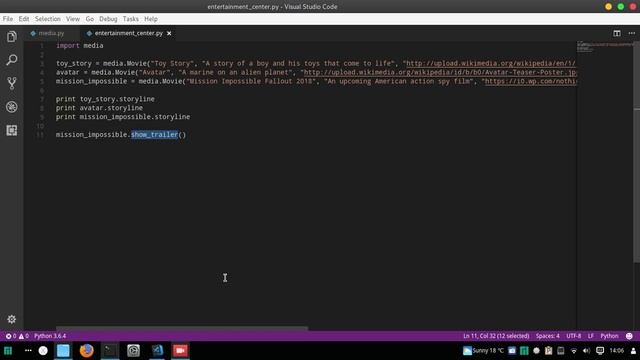Screen dimensions: 640x360
Task: Change language mode via Python status entry
Action: (x=609, y=336)
